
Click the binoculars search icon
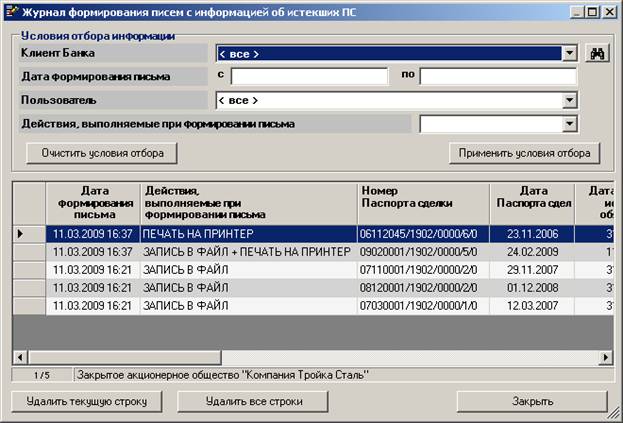598,53
